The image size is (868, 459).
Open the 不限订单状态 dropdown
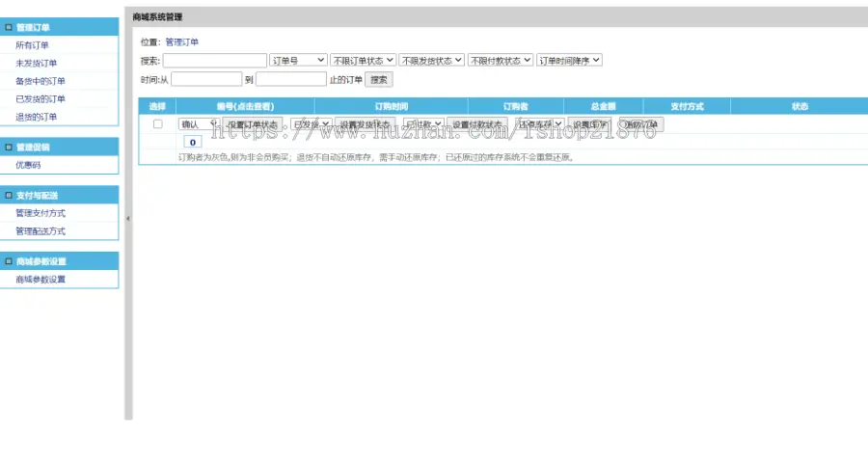coord(363,61)
